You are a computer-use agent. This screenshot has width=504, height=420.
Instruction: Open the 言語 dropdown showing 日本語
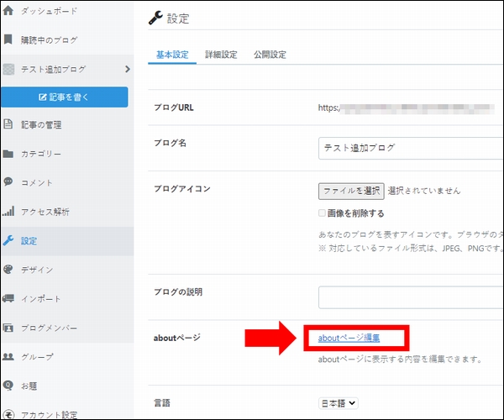tap(339, 403)
